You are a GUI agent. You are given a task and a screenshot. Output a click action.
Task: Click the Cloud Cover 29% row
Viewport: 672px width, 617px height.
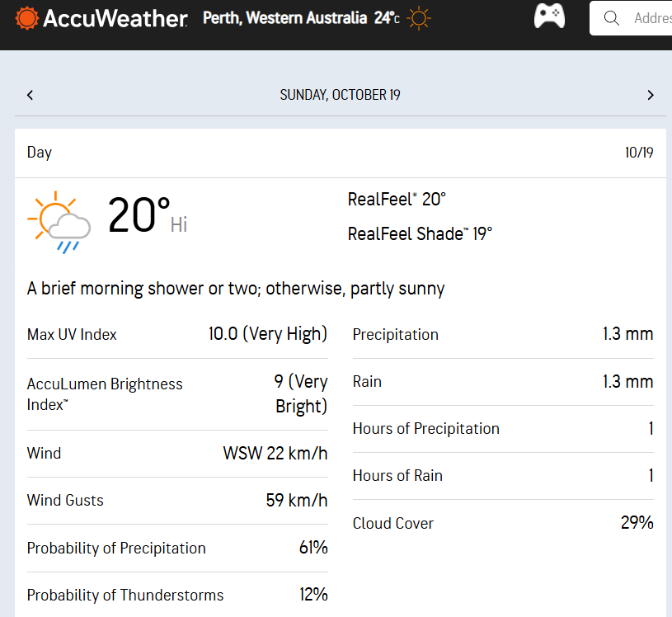point(502,523)
